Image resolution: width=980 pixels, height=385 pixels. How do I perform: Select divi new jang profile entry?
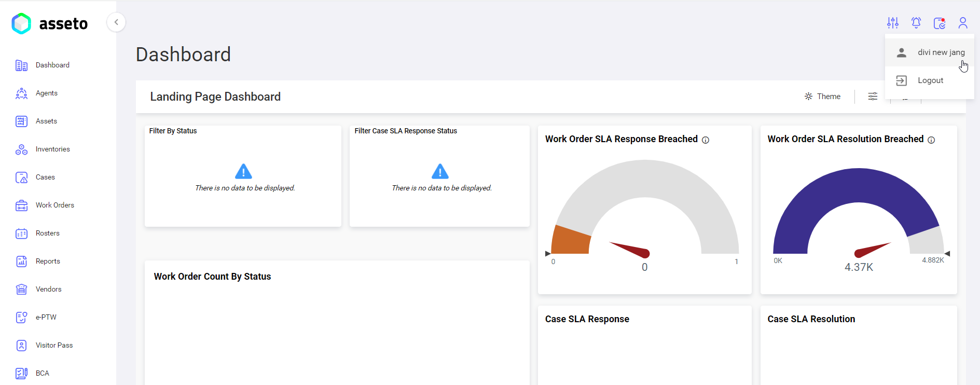pyautogui.click(x=941, y=52)
